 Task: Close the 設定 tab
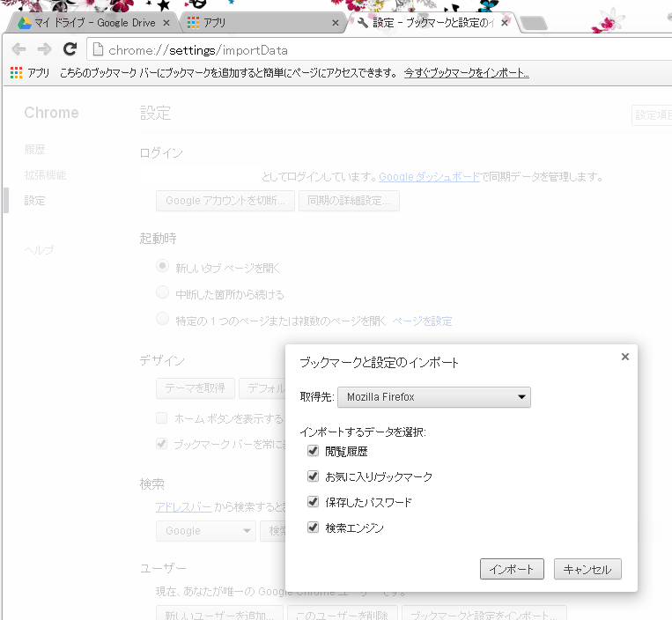pos(505,23)
